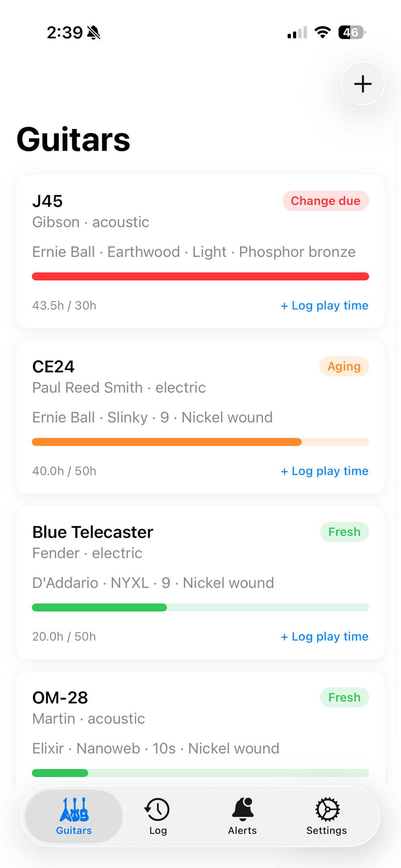This screenshot has height=868, width=401.
Task: Tap the silent mode bell icon
Action: point(94,33)
